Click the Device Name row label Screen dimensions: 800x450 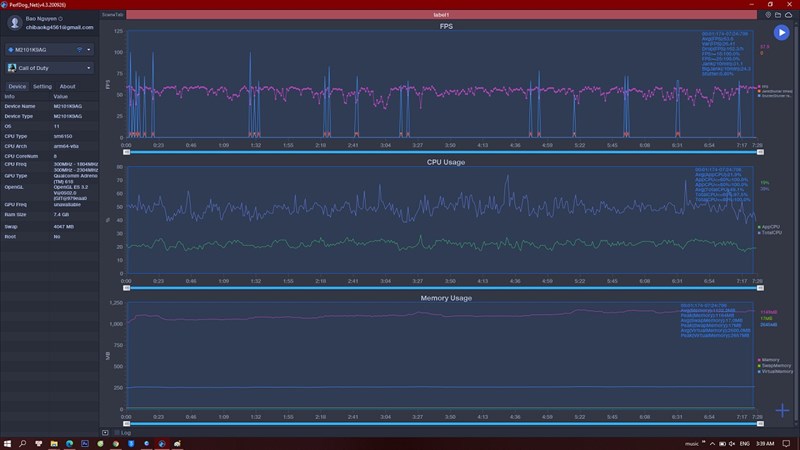tap(20, 106)
